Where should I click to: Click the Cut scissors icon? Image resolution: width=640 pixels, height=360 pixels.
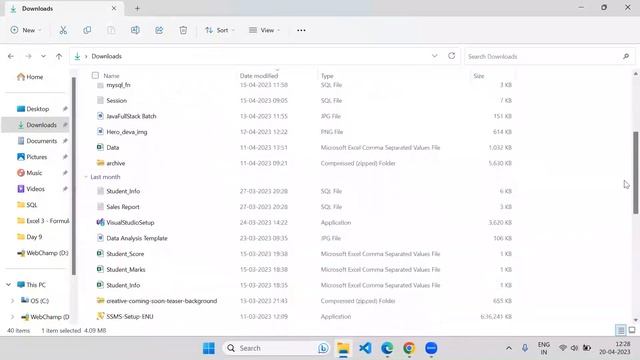pyautogui.click(x=63, y=30)
